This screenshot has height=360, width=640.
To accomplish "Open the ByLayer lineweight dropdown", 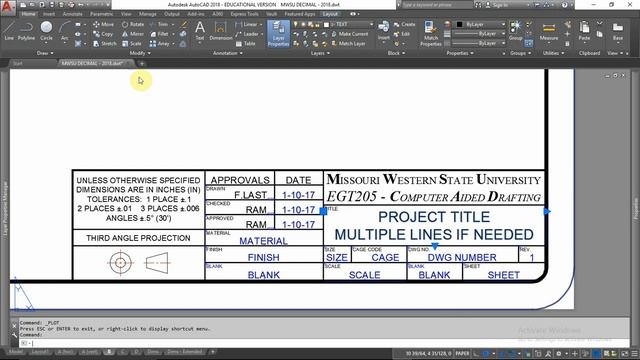I will (x=480, y=34).
